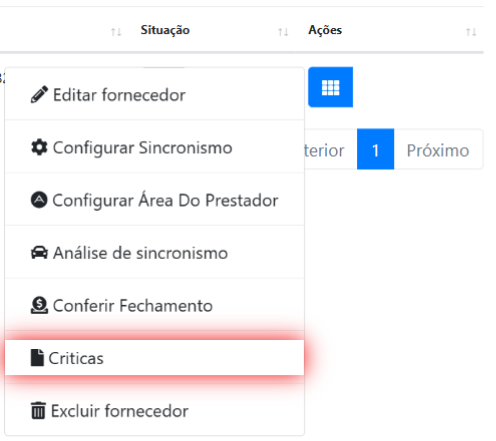Select Excluir fornecedor from the menu
496x441 pixels.
[155, 410]
